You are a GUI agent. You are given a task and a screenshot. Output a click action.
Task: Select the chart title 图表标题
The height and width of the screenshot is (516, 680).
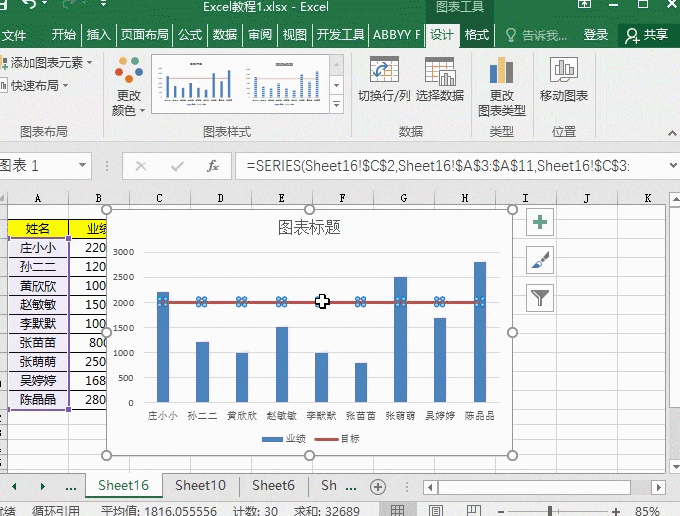(x=309, y=227)
